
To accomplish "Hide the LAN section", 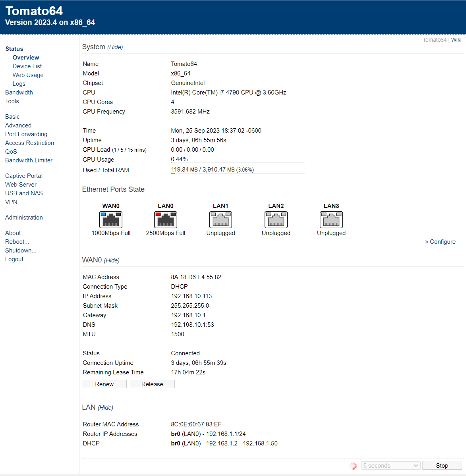I will pos(105,408).
